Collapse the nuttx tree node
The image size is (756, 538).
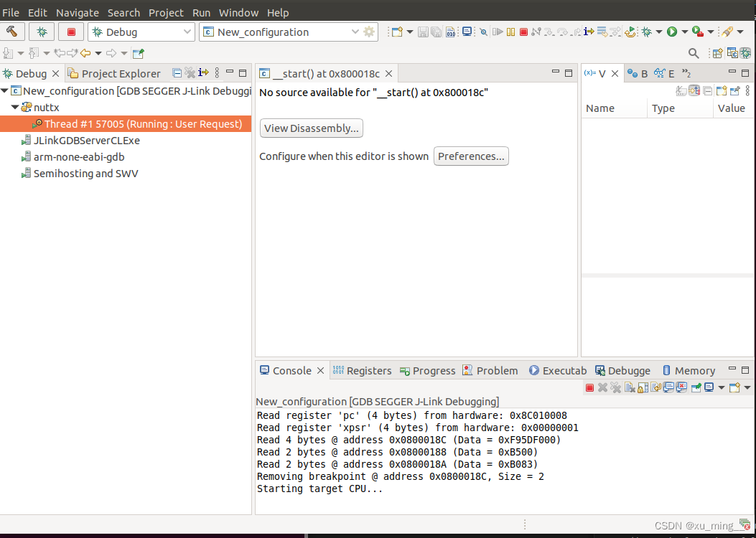[x=16, y=107]
